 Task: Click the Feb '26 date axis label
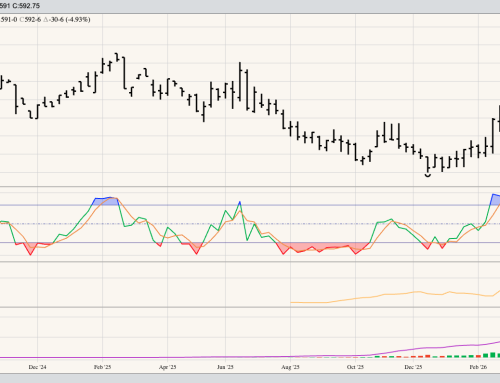[x=478, y=367]
